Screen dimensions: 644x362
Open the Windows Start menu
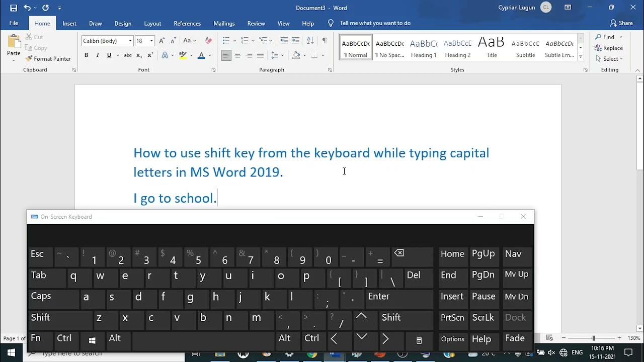pyautogui.click(x=11, y=353)
